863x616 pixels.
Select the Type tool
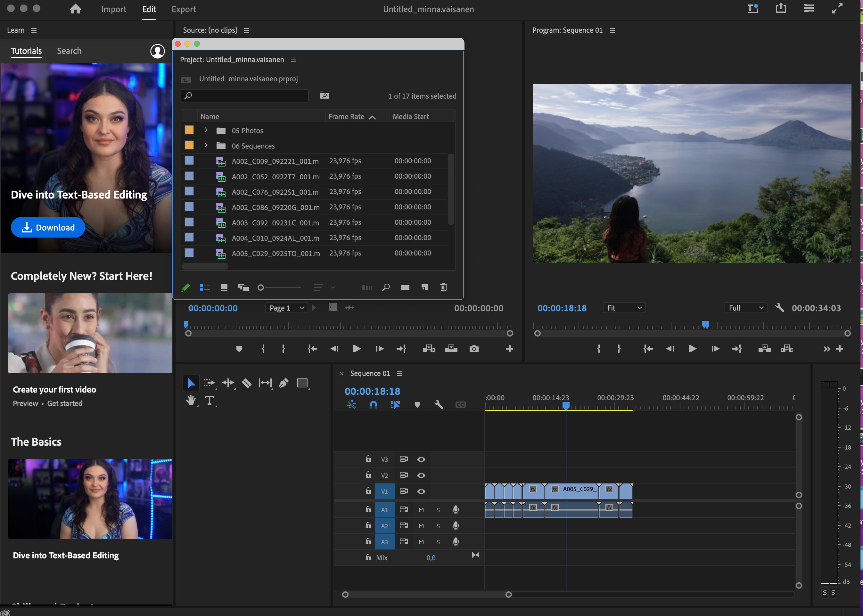[209, 401]
